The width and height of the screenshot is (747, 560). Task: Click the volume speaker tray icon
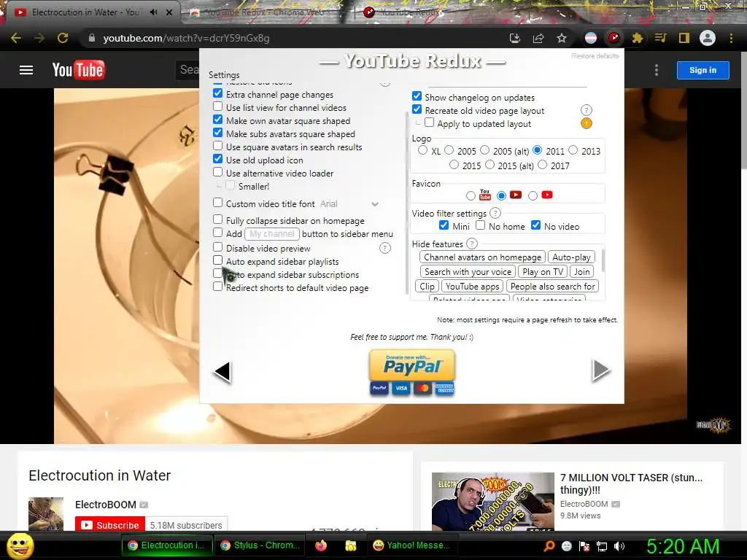coord(619,546)
